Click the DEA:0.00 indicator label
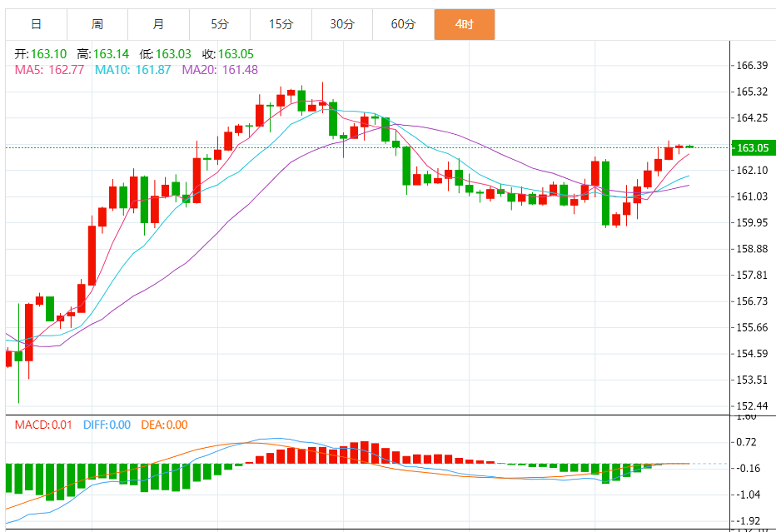Viewport: 776px width, 532px height. [164, 425]
